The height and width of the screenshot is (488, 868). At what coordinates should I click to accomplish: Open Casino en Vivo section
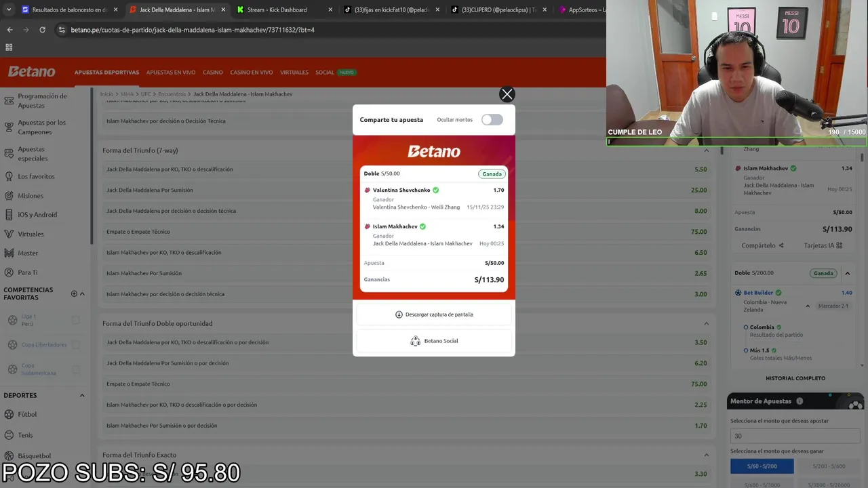[x=252, y=73]
